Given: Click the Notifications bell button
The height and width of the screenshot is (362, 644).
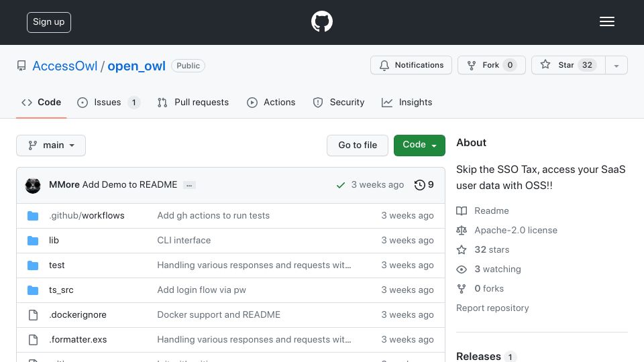Looking at the screenshot, I should pos(411,65).
